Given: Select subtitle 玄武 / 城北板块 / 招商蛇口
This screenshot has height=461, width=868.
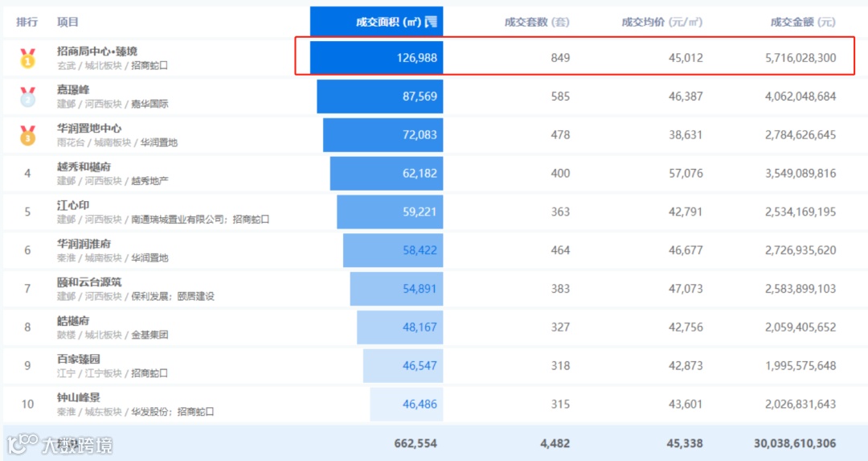Looking at the screenshot, I should tap(113, 65).
